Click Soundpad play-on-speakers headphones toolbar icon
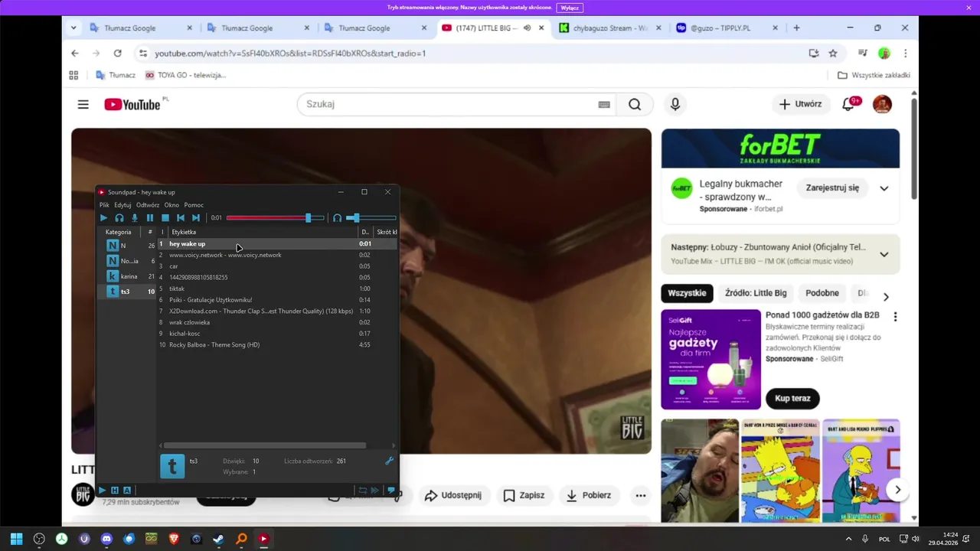Viewport: 980px width, 551px height. (x=119, y=218)
